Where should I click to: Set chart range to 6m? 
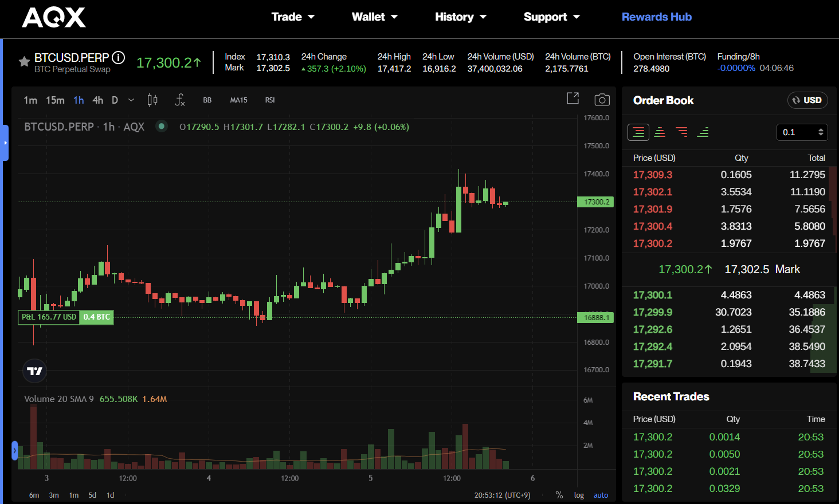click(34, 495)
